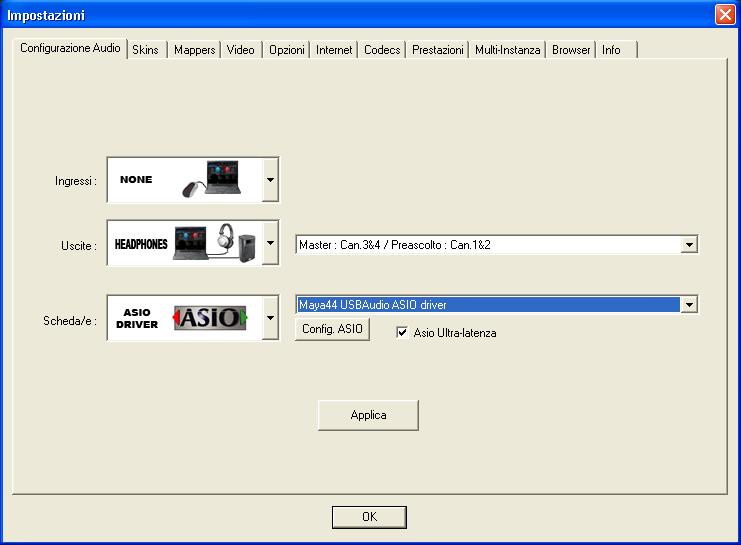Click the HEADPHONES outputs picture
Screen dimensions: 741x545
click(x=185, y=243)
